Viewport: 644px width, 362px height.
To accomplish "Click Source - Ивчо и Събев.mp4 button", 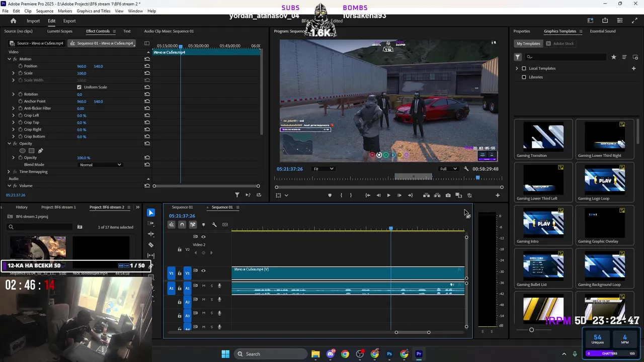I will click(x=37, y=43).
